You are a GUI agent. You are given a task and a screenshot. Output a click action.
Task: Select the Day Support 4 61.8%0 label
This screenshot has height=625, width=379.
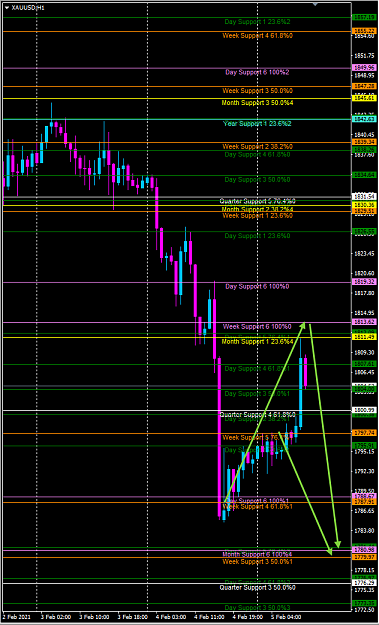257,154
